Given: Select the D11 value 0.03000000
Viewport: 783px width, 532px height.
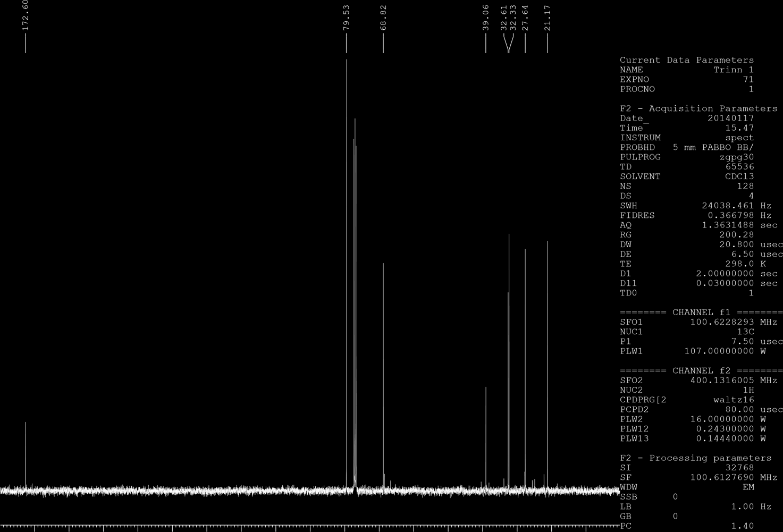Looking at the screenshot, I should pyautogui.click(x=725, y=283).
